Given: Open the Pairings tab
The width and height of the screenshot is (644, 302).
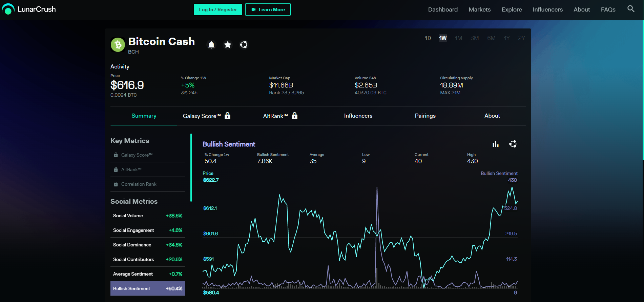Looking at the screenshot, I should tap(425, 116).
